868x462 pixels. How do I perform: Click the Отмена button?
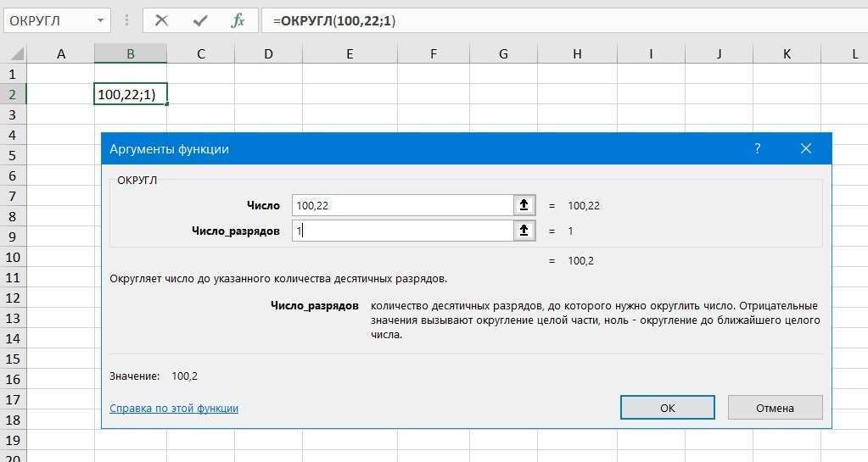(775, 408)
